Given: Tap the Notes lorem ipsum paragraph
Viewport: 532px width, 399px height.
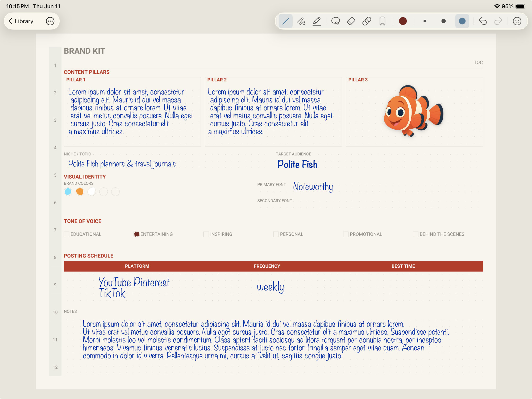Looking at the screenshot, I should point(265,340).
